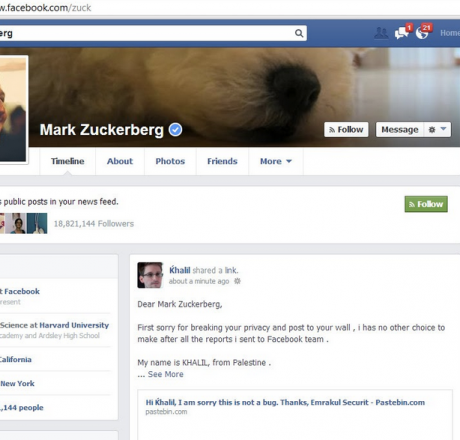Image resolution: width=460 pixels, height=440 pixels.
Task: Switch to the About tab
Action: [x=120, y=161]
